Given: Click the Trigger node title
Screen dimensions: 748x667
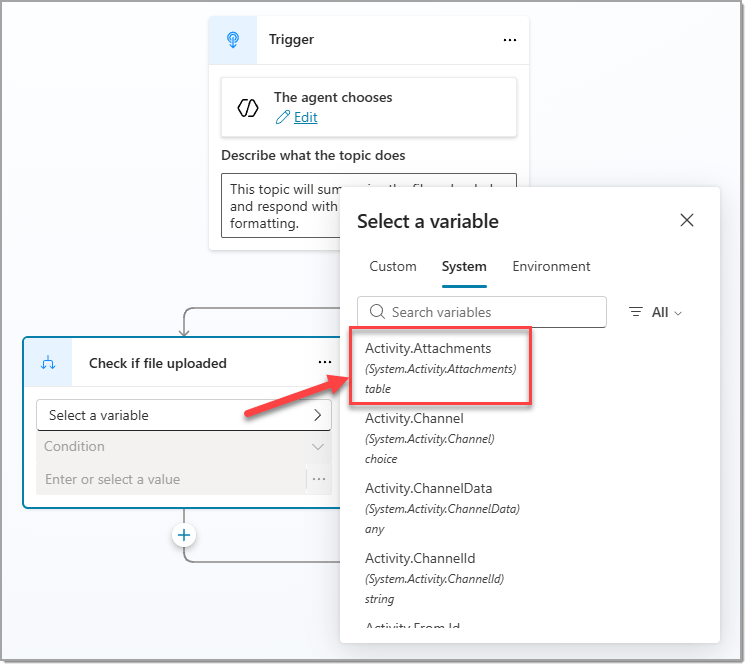Looking at the screenshot, I should point(292,40).
